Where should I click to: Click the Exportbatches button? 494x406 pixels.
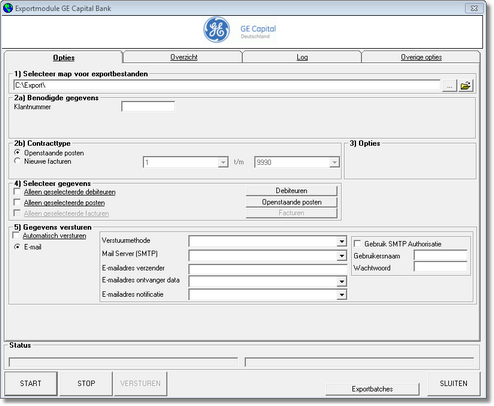pyautogui.click(x=372, y=389)
